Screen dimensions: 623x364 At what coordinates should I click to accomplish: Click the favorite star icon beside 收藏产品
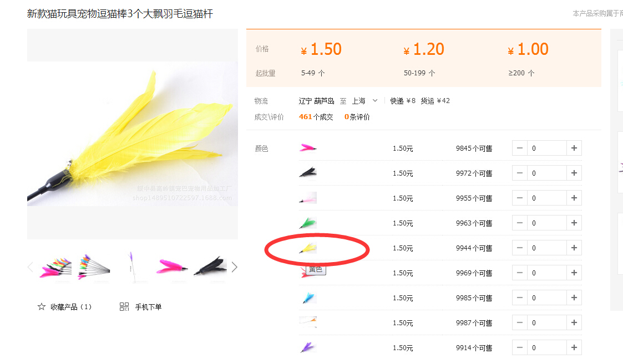point(41,307)
